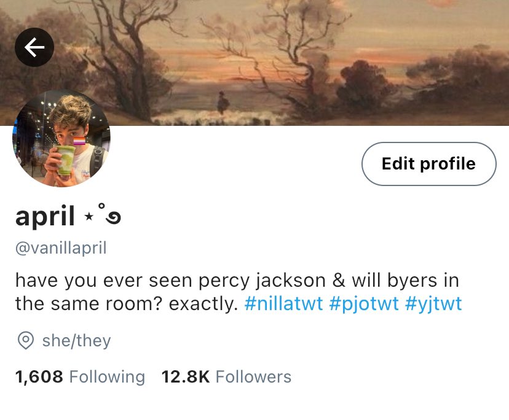This screenshot has width=509, height=420.
Task: Click the swirl symbol after the name
Action: tap(113, 218)
